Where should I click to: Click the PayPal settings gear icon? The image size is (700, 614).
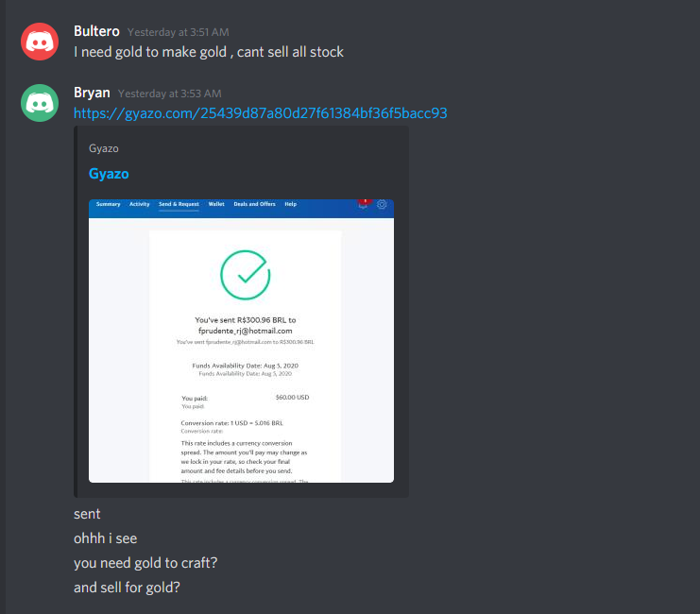pyautogui.click(x=382, y=205)
